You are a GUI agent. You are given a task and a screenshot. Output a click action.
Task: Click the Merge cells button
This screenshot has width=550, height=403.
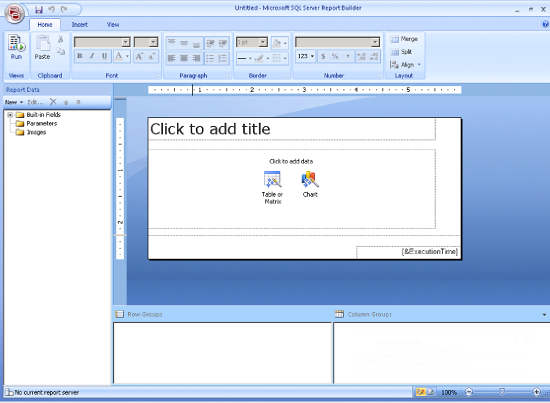point(404,39)
